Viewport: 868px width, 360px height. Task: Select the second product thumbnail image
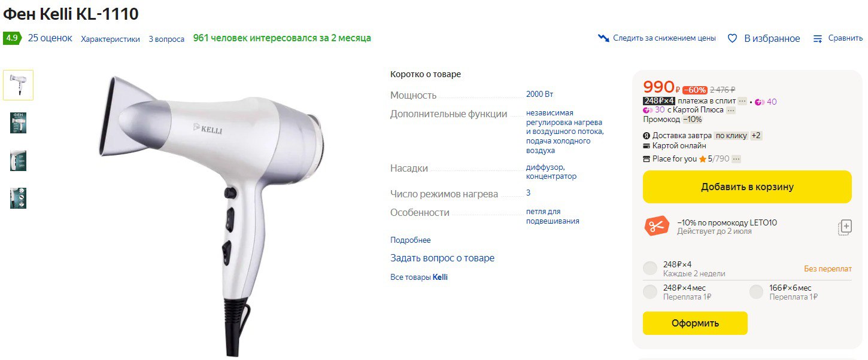pyautogui.click(x=19, y=123)
